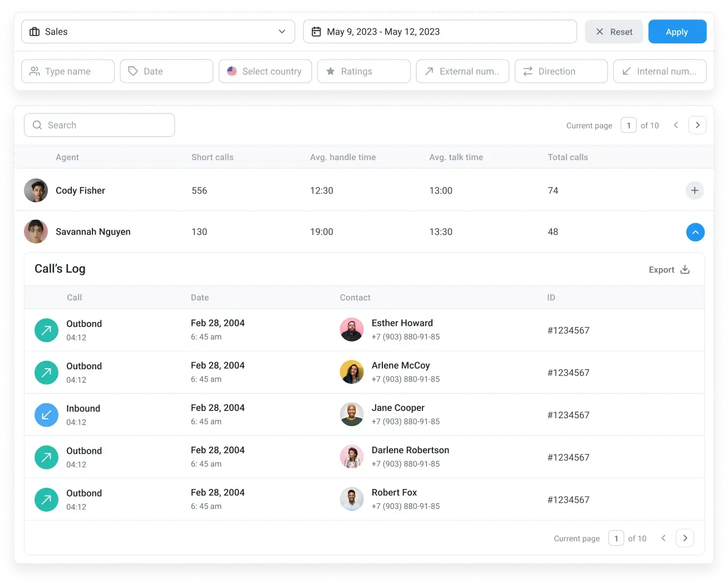Open the search magnifier icon
This screenshot has height=584, width=728.
pyautogui.click(x=37, y=125)
